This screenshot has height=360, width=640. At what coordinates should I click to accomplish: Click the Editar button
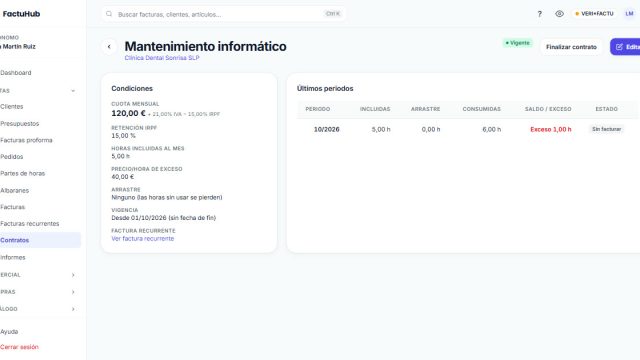coord(626,47)
